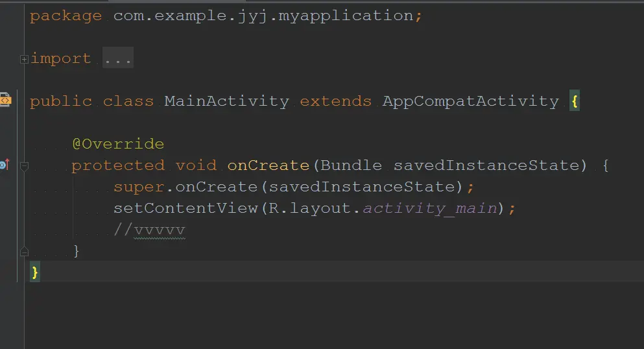
Task: Click the super keyword
Action: click(x=139, y=187)
